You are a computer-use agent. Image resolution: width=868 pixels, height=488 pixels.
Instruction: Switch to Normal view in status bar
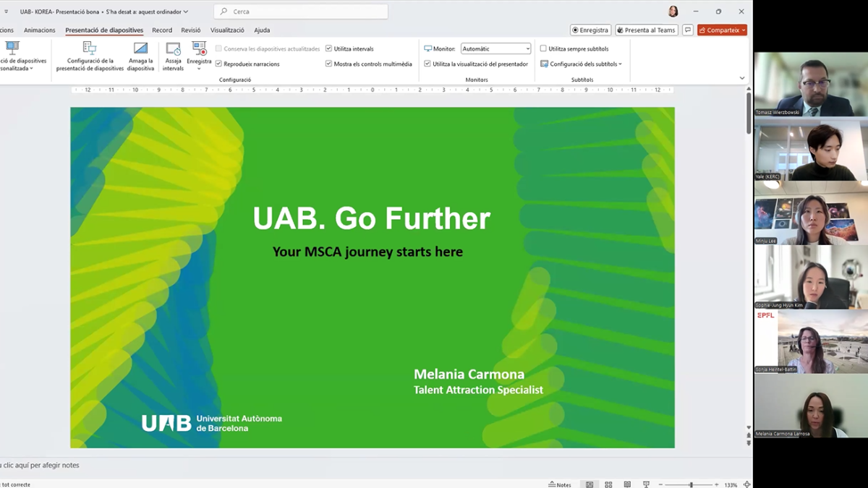click(590, 484)
